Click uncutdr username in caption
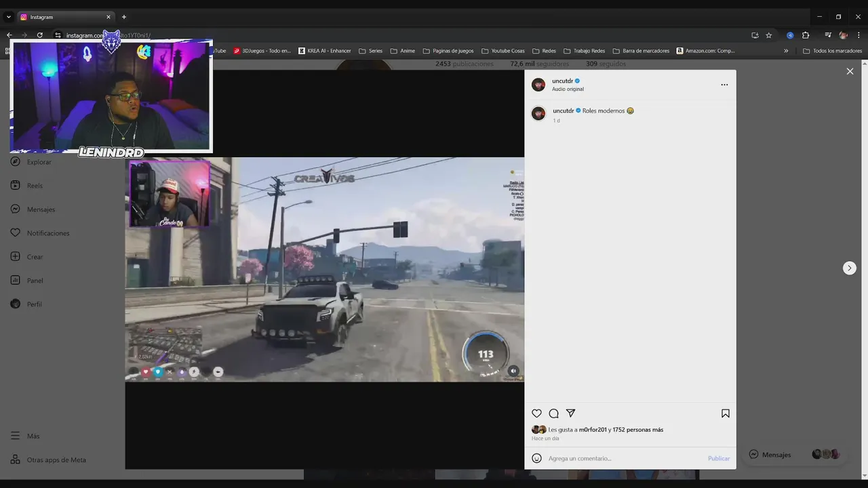This screenshot has width=868, height=488. click(564, 110)
